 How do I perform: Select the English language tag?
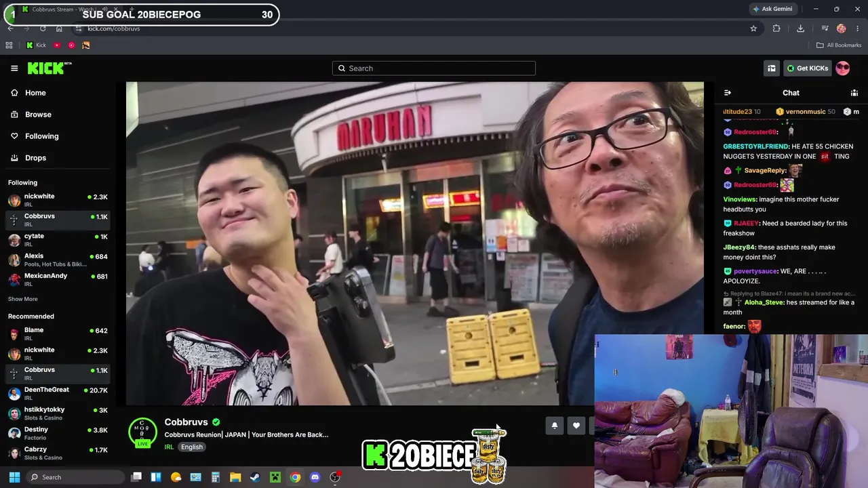pyautogui.click(x=192, y=447)
